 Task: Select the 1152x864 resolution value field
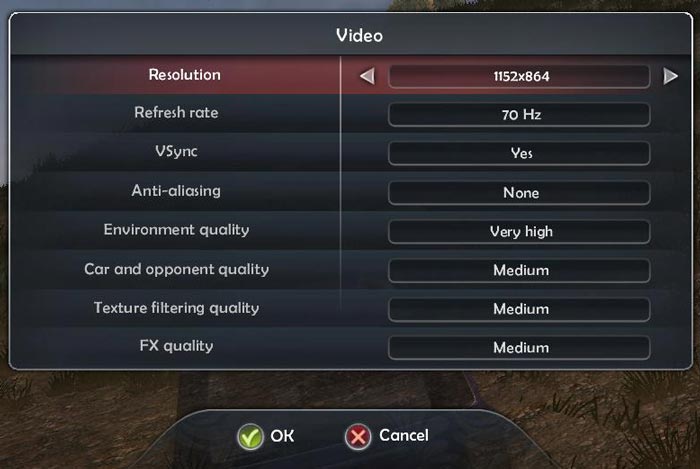point(519,76)
